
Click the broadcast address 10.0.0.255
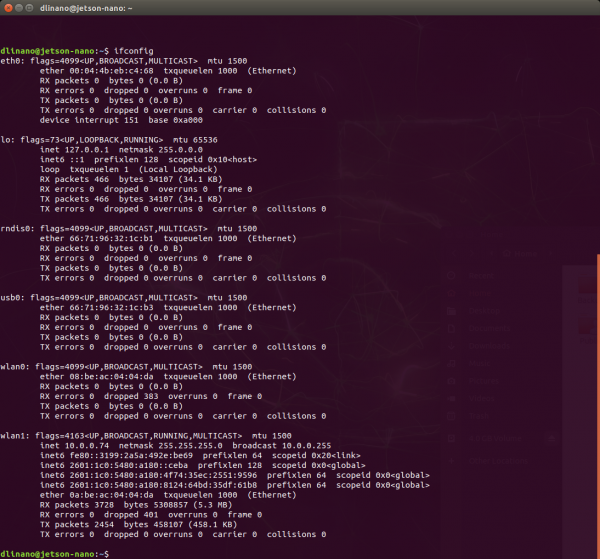307,445
